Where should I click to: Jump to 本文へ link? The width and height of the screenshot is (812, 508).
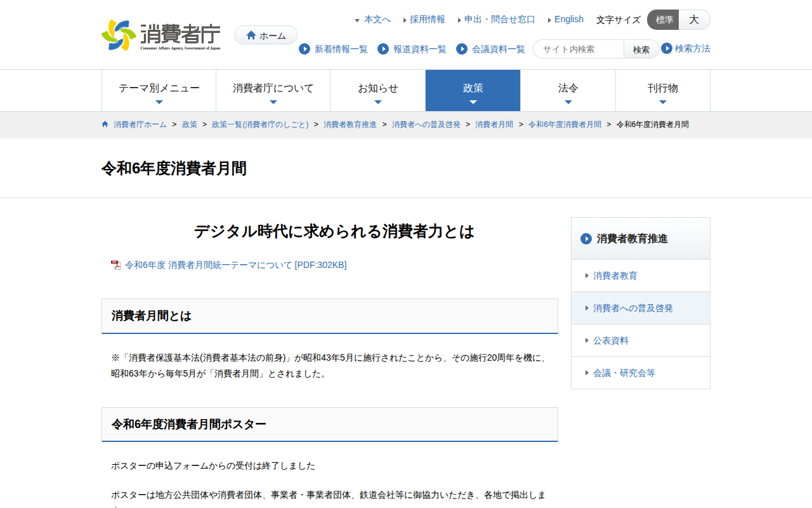tap(377, 19)
